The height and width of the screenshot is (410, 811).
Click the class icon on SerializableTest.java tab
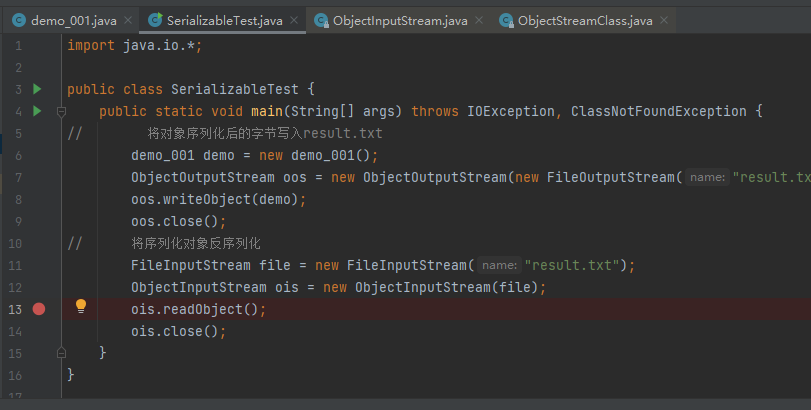tap(155, 20)
